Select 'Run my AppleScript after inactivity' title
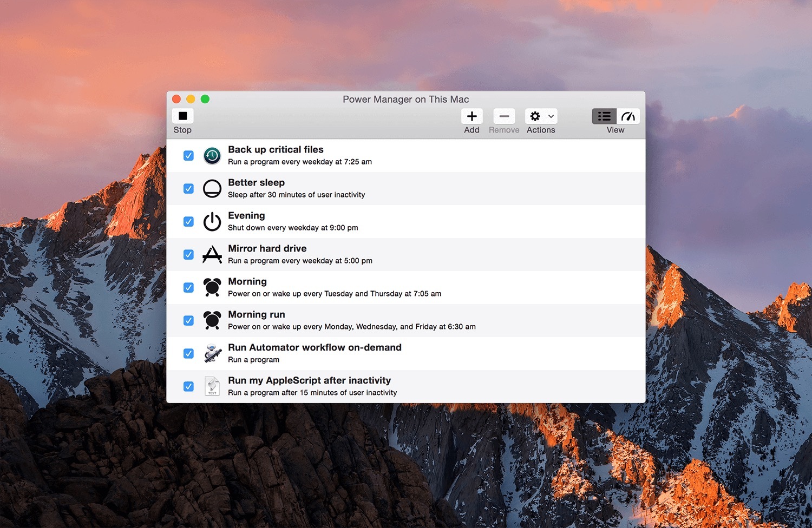812x528 pixels. click(309, 381)
